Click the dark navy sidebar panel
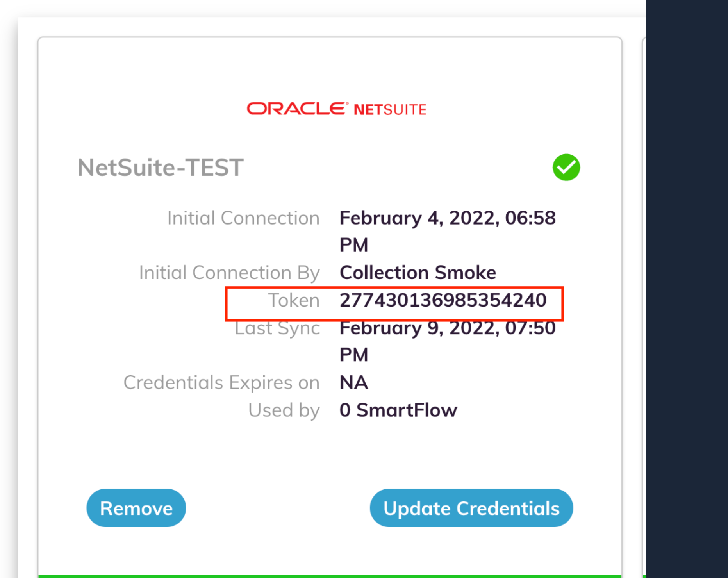 click(687, 289)
